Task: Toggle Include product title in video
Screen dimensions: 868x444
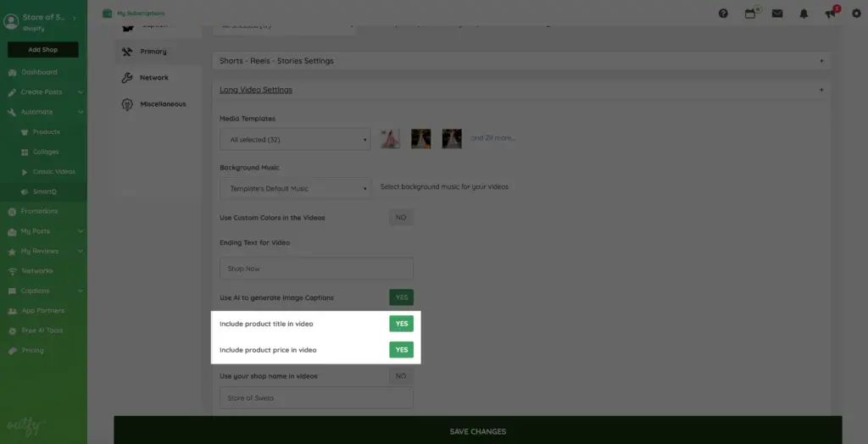Action: click(401, 324)
